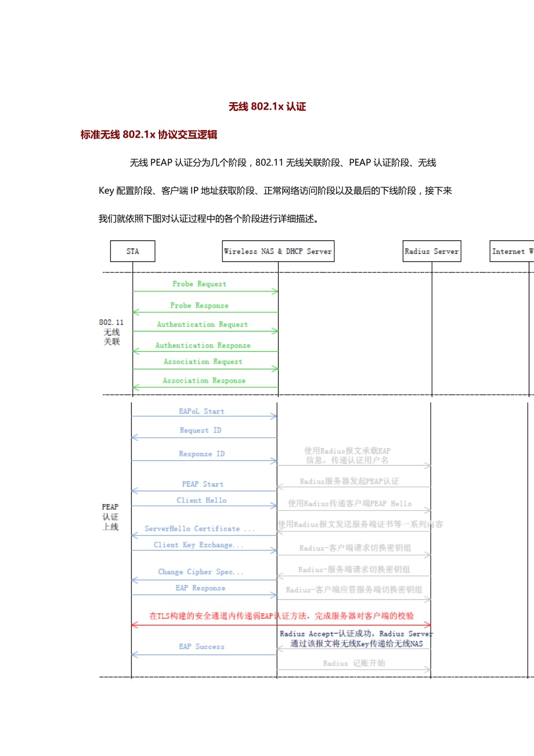
Task: Select the Request ID message label
Action: pos(200,430)
